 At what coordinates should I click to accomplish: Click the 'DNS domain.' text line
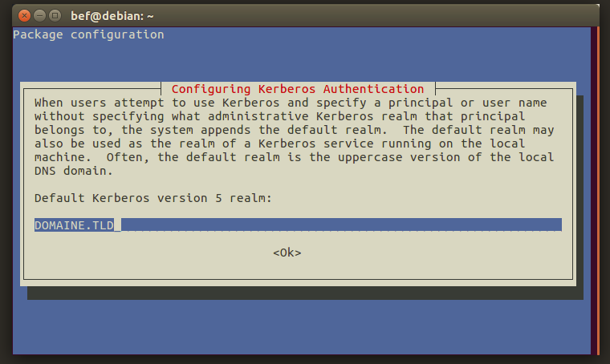pos(74,171)
